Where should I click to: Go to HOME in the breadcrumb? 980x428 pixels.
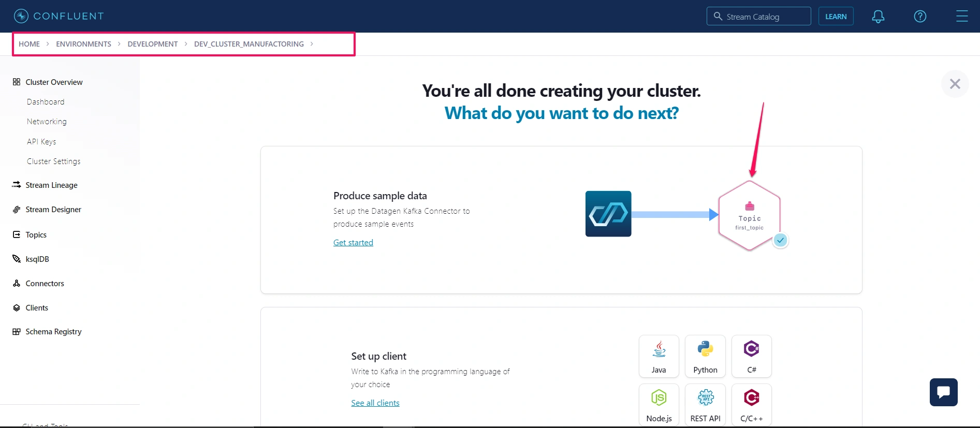pyautogui.click(x=29, y=44)
